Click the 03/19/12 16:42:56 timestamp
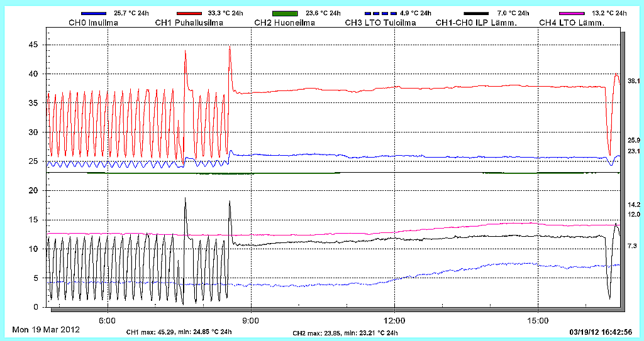Screen dimensions: 644x341 (x=600, y=332)
